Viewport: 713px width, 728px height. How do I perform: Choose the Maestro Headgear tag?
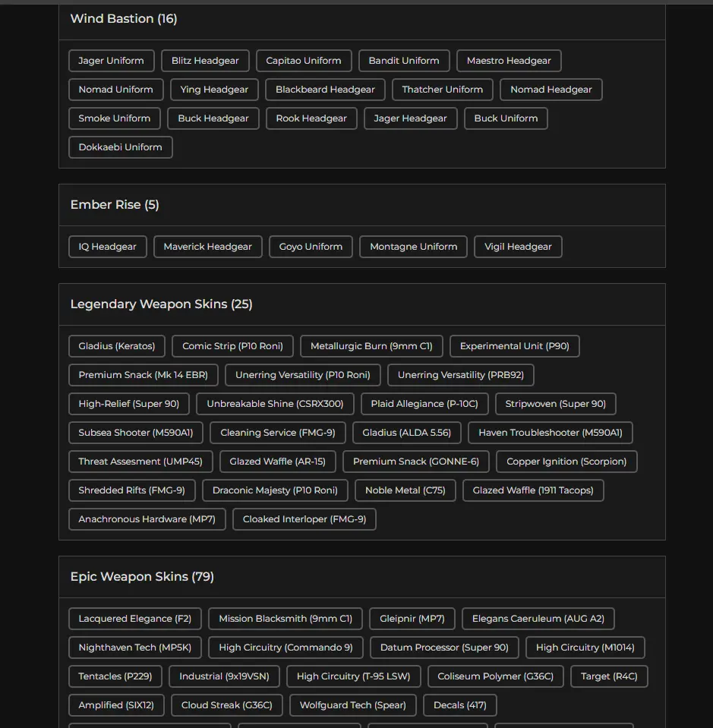(509, 61)
